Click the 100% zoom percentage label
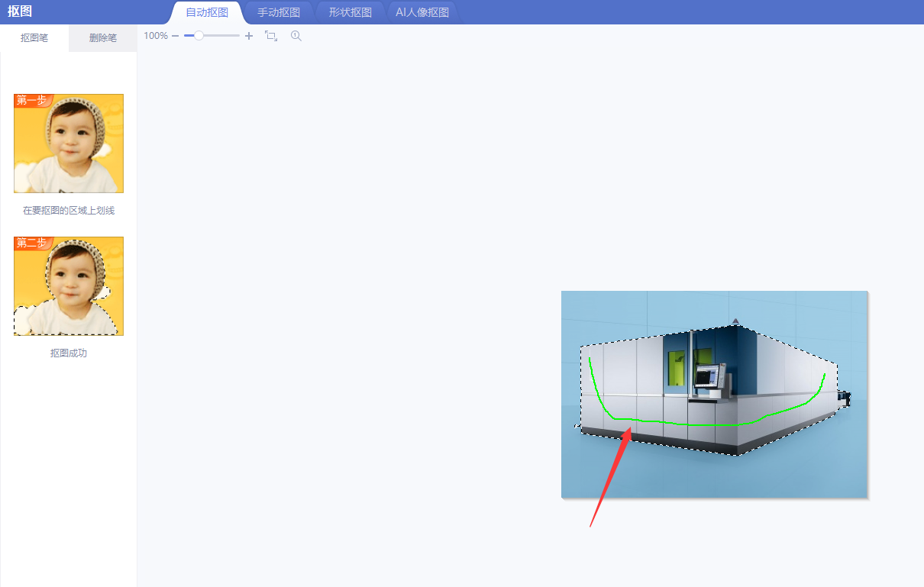 pyautogui.click(x=156, y=36)
